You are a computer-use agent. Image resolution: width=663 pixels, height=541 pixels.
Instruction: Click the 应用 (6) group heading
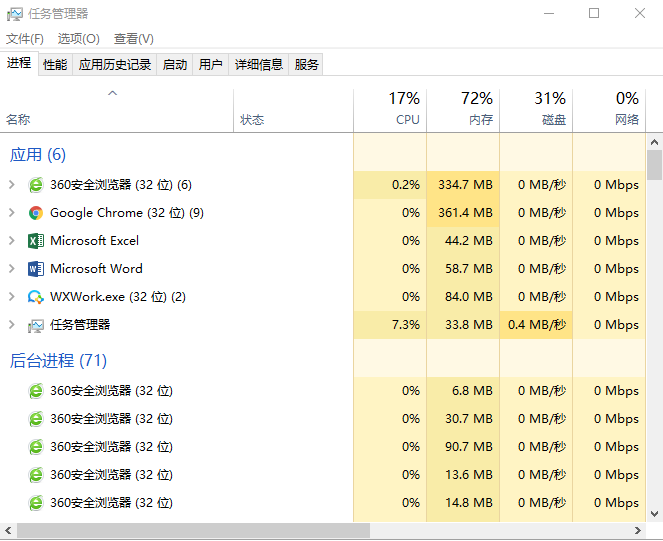[38, 155]
